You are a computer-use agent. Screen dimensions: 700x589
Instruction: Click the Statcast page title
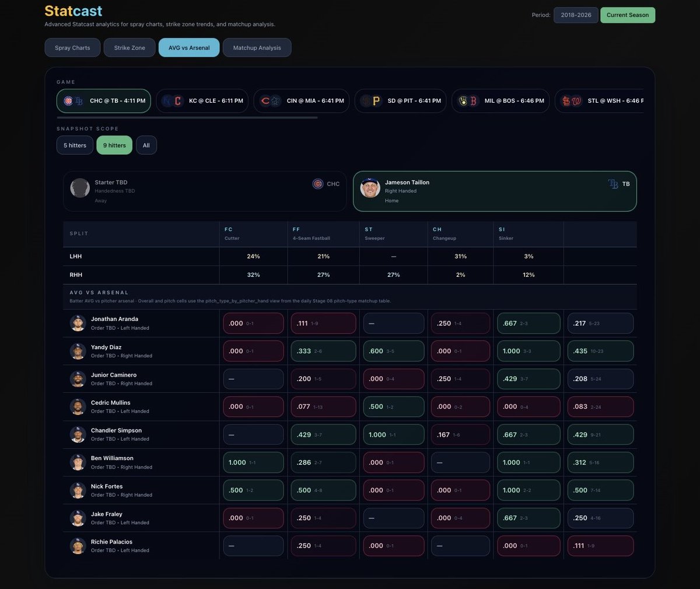[x=73, y=11]
